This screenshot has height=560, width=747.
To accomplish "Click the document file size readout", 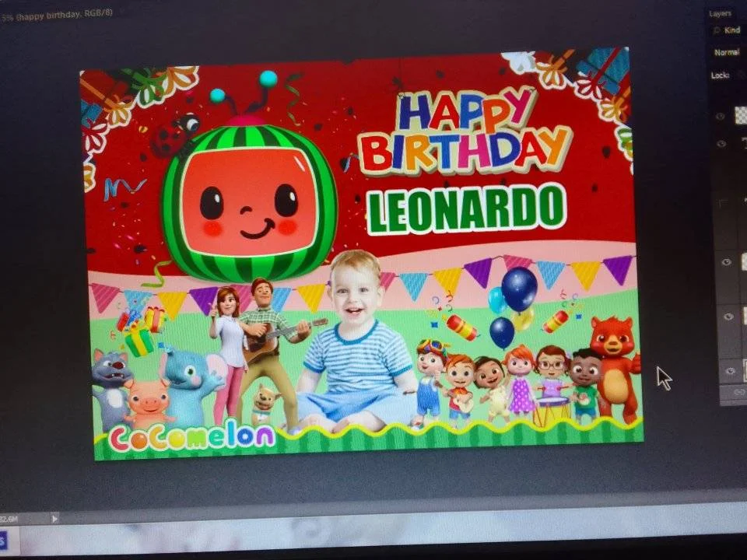I will click(9, 519).
